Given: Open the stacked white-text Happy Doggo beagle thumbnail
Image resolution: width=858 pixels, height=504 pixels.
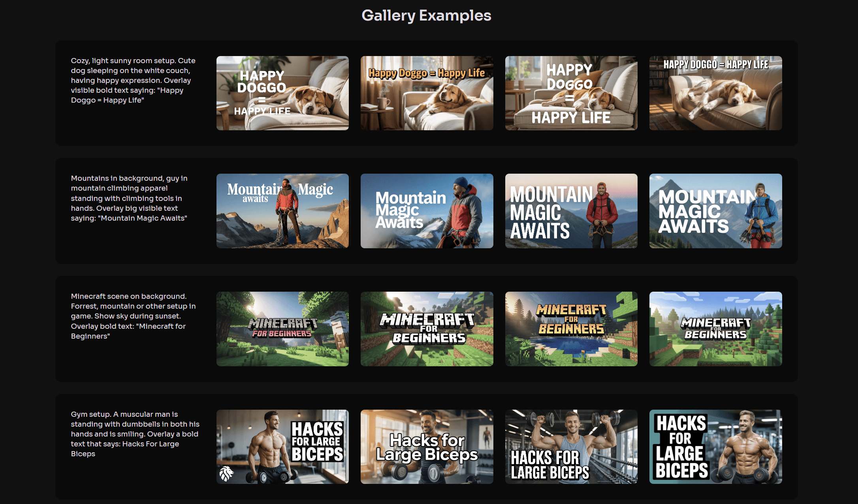Looking at the screenshot, I should tap(282, 93).
